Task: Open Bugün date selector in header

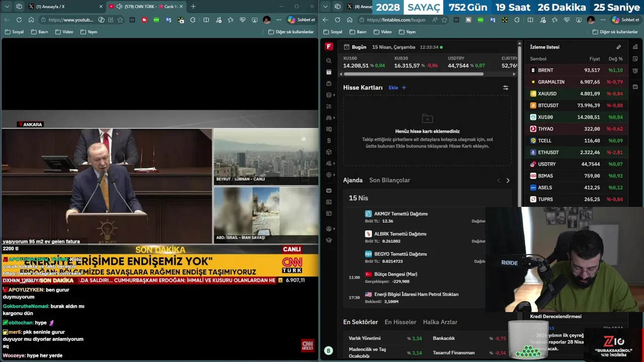Action: (355, 47)
